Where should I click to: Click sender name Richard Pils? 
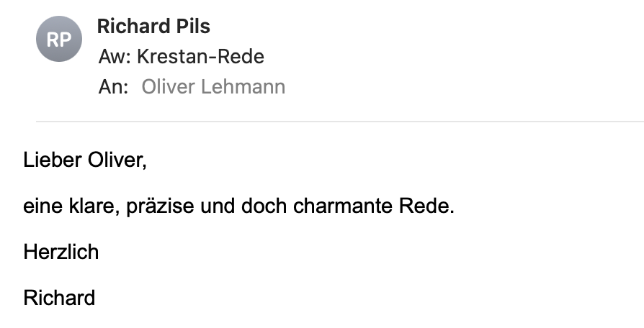[x=153, y=27]
